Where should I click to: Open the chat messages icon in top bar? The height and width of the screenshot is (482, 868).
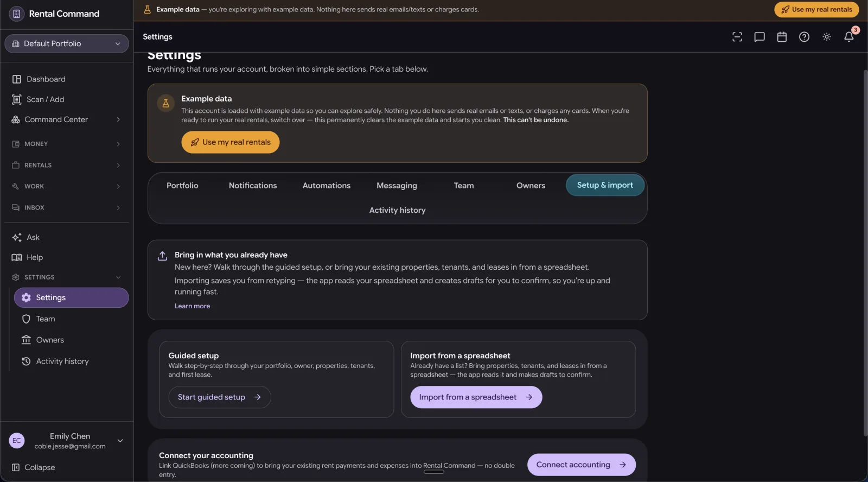pos(759,37)
